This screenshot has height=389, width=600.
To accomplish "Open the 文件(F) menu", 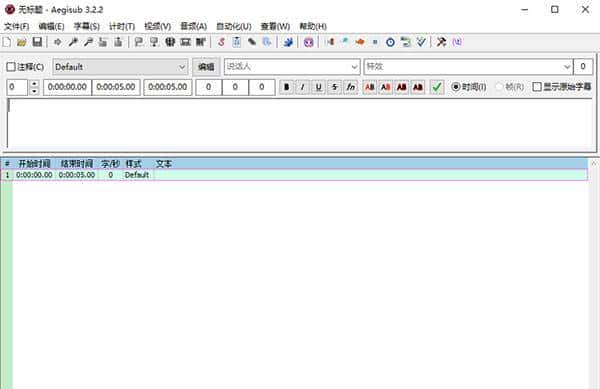I will pos(16,26).
